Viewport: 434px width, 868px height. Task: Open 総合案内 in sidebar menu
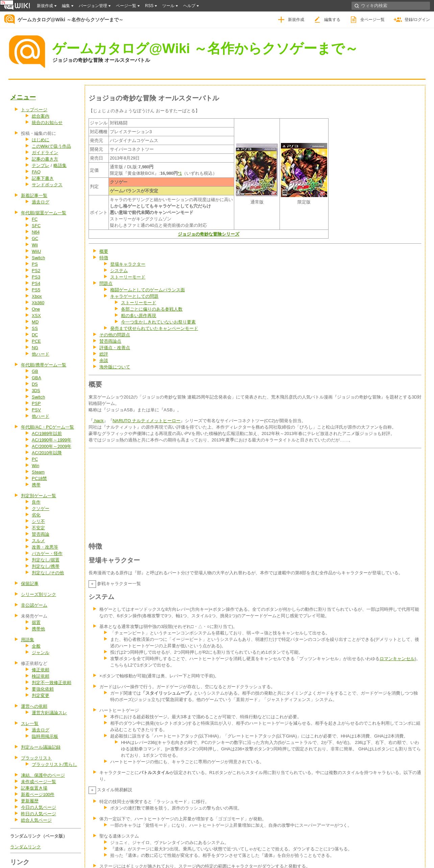[x=41, y=116]
